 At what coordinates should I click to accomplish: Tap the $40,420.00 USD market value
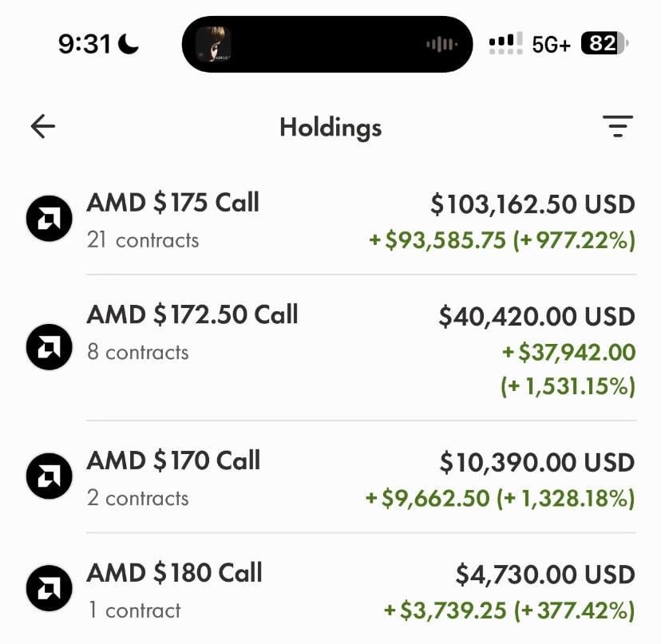[536, 317]
